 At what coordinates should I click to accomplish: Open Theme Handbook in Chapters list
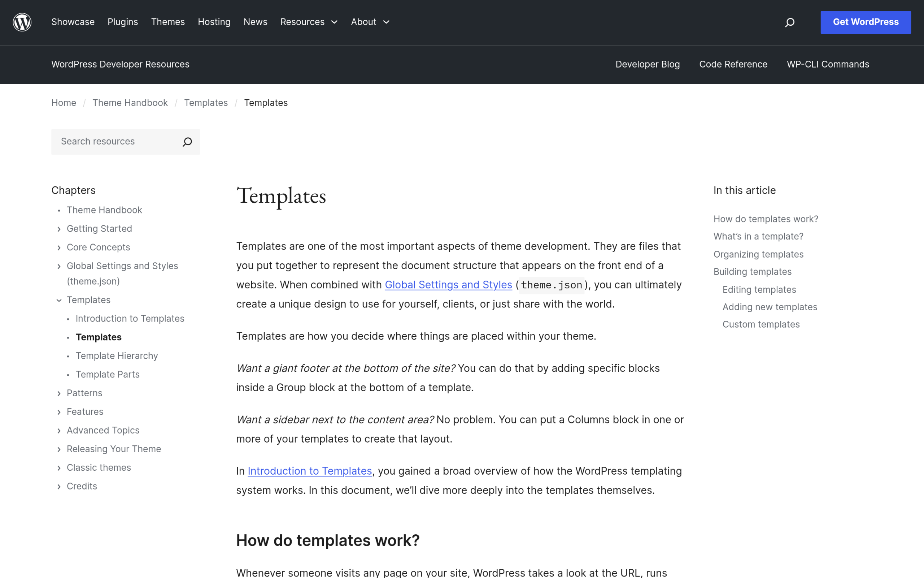pos(104,210)
